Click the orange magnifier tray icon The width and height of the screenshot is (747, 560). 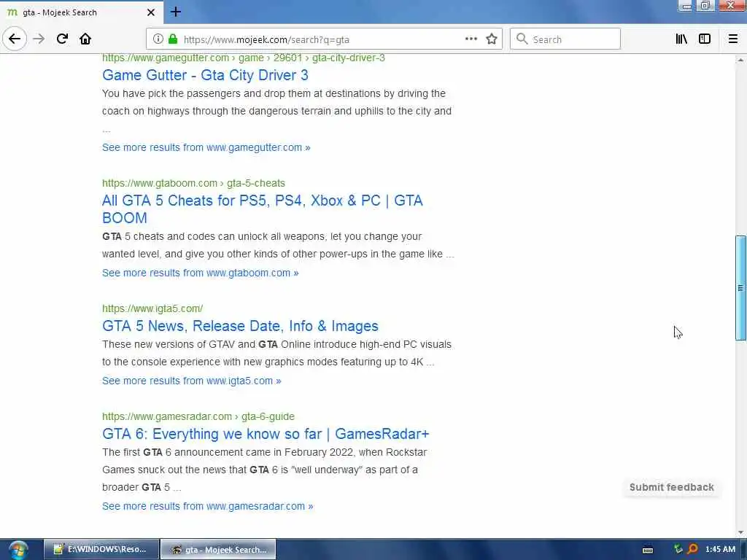click(x=692, y=549)
